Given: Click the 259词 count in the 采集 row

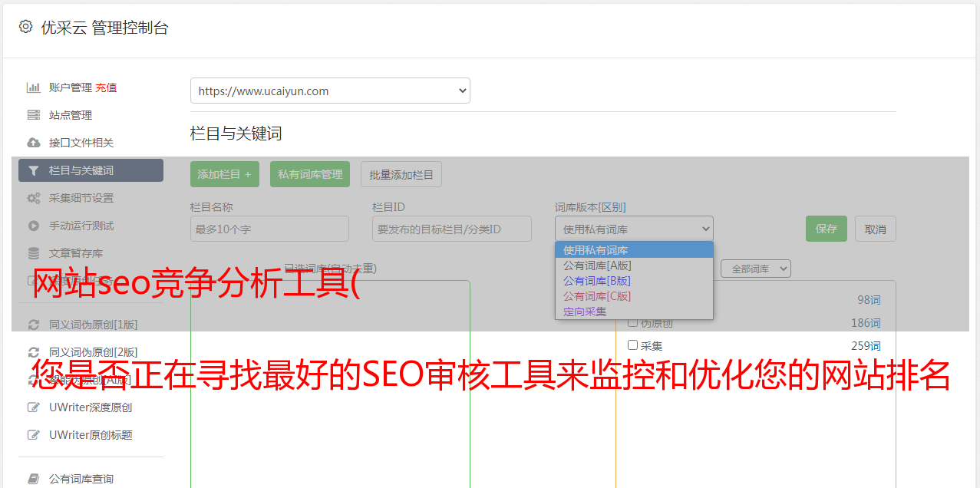Looking at the screenshot, I should click(866, 346).
